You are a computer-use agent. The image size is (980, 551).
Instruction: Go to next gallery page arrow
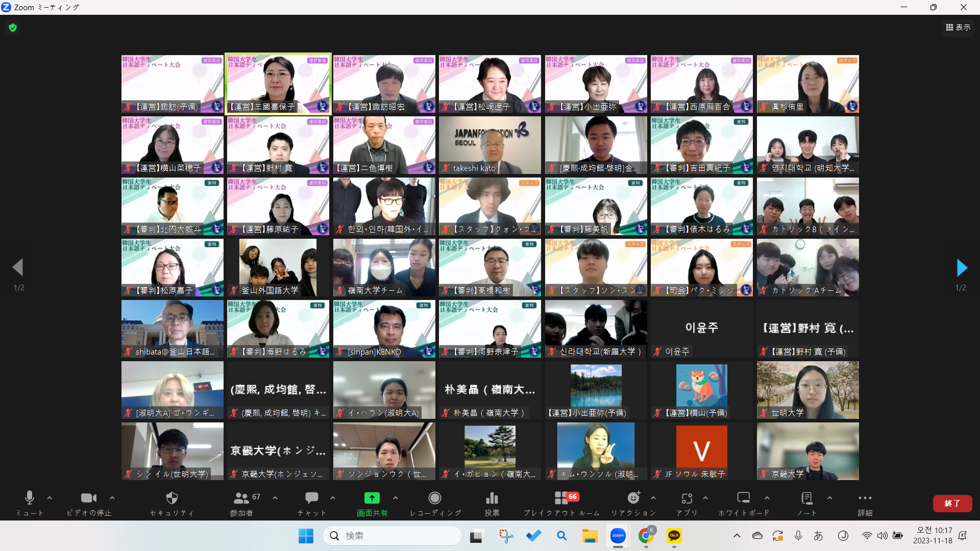[x=961, y=267]
